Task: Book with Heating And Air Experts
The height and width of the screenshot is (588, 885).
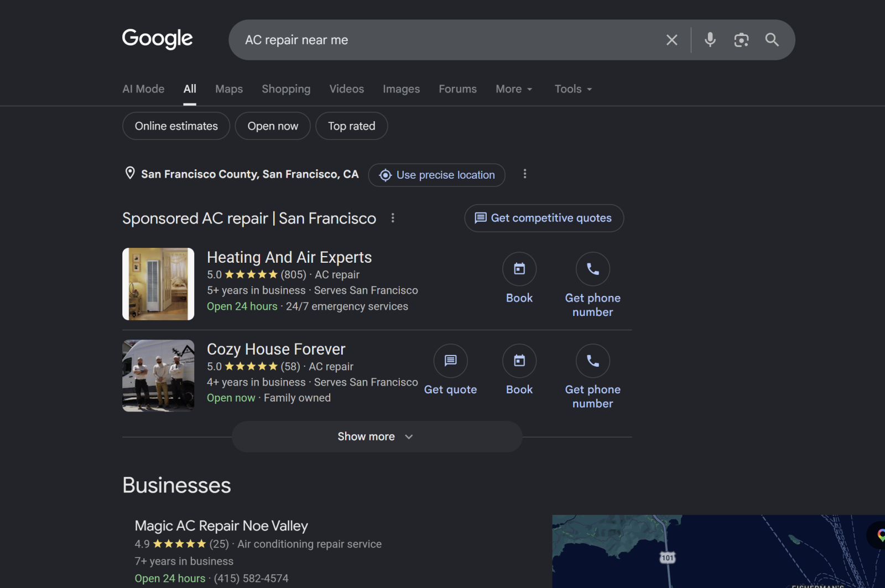Action: (x=519, y=278)
